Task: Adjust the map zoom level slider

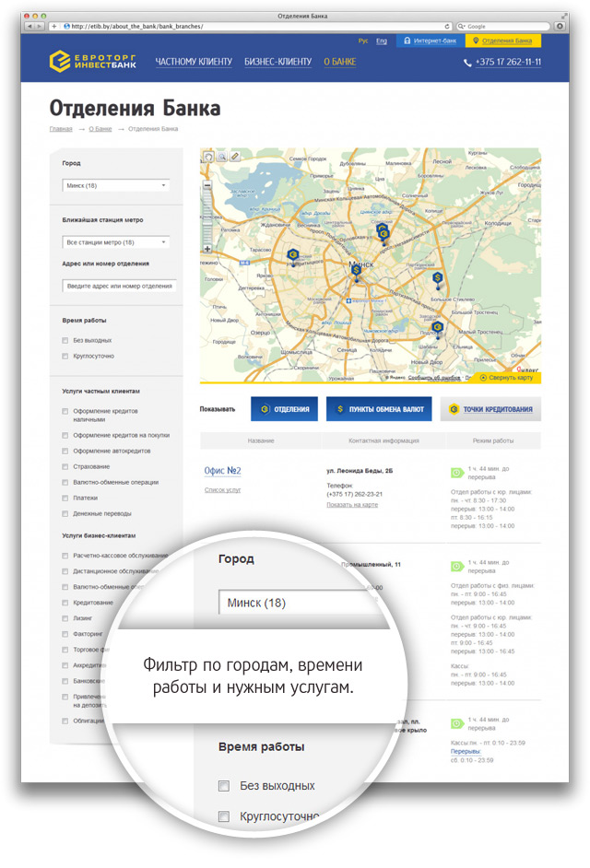Action: pyautogui.click(x=207, y=217)
